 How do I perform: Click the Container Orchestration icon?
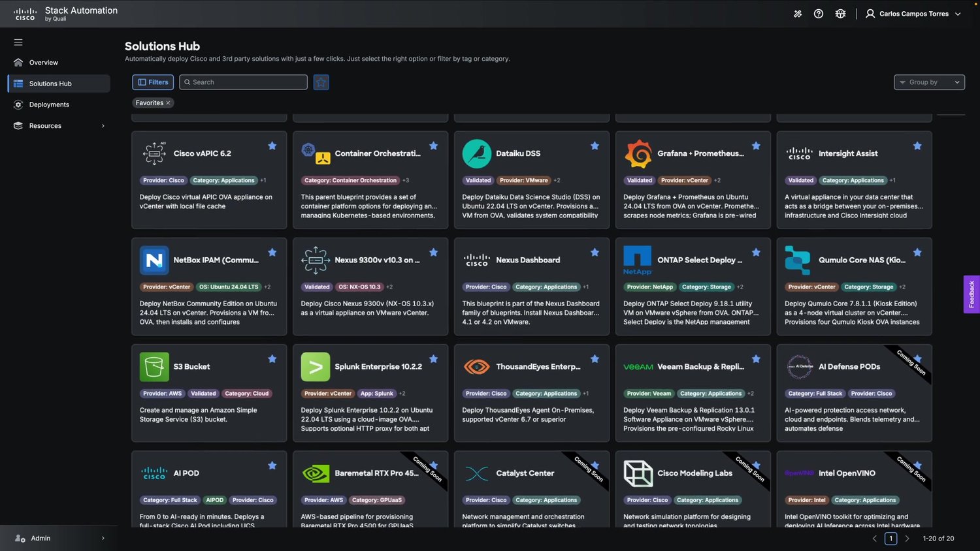316,153
